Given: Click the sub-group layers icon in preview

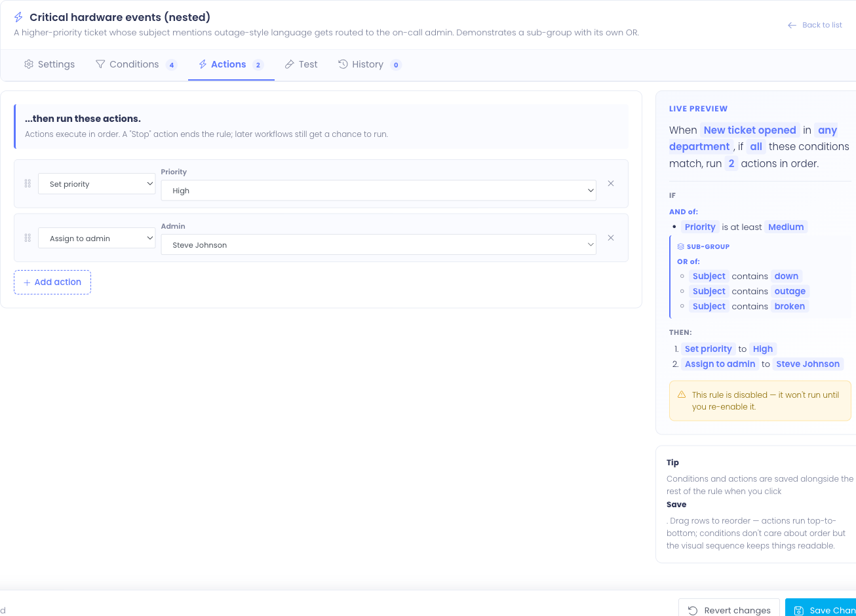Looking at the screenshot, I should tap(681, 246).
